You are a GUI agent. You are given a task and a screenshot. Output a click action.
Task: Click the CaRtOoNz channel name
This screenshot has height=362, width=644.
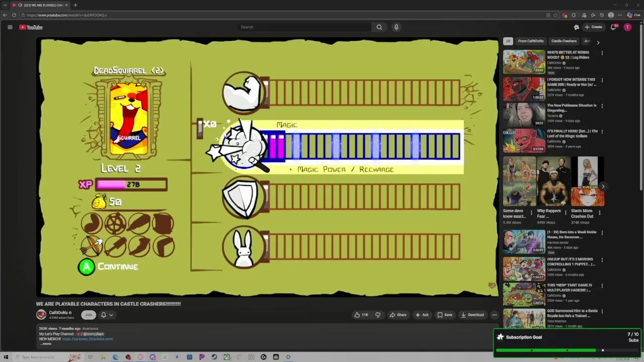tap(58, 313)
